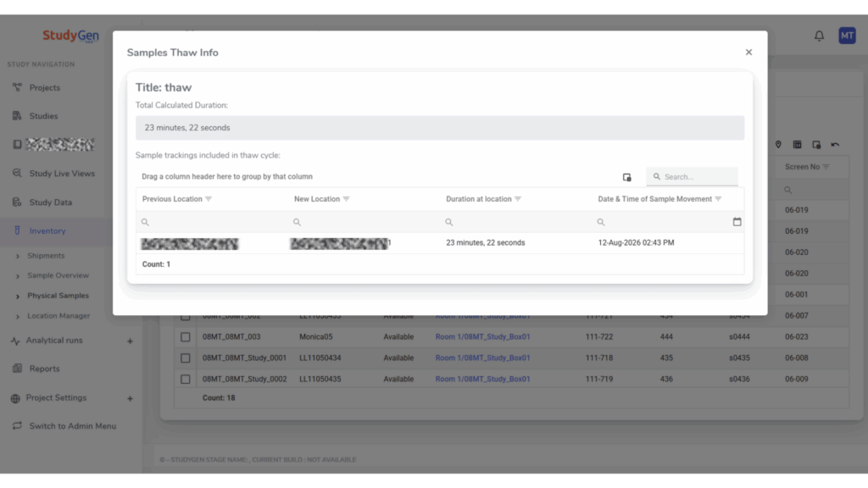Image resolution: width=868 pixels, height=488 pixels.
Task: Open Room 1/08MT_Study_Box01 link for LL11050434
Action: pyautogui.click(x=482, y=358)
